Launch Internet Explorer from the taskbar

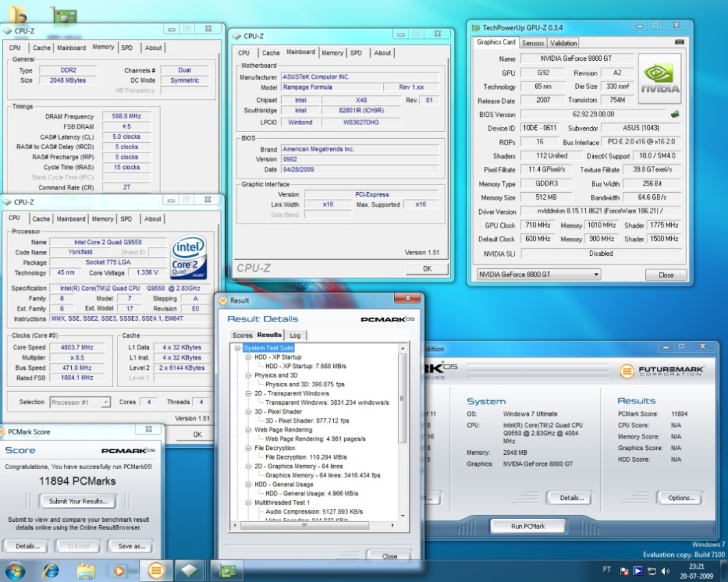tap(50, 570)
